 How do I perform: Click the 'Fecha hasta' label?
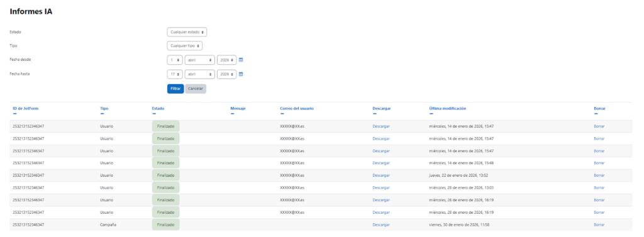19,74
